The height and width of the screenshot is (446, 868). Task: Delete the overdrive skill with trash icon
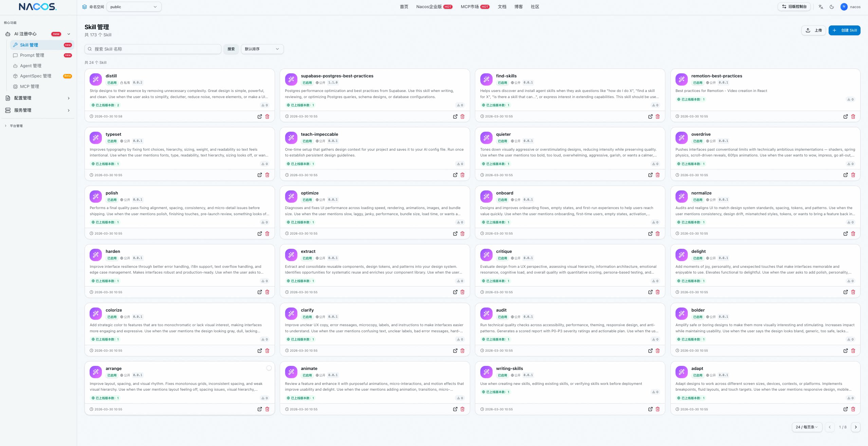point(853,175)
